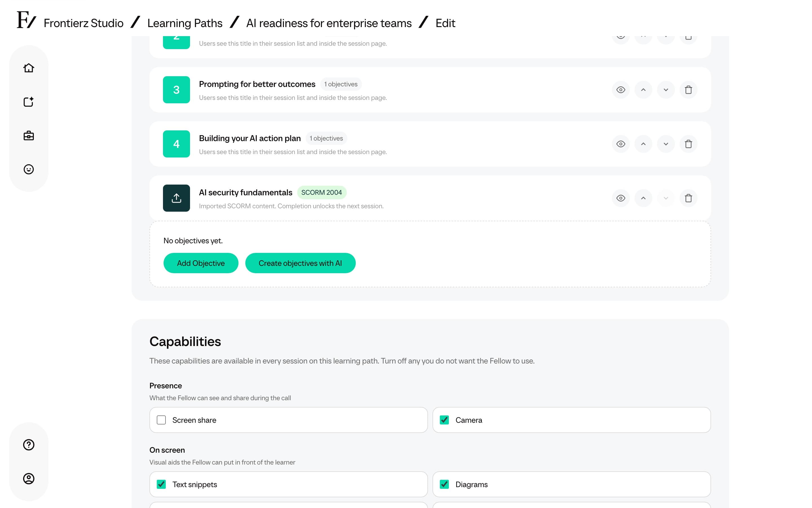Open the briefcase icon in sidebar
Screen dimensions: 812x508
pos(28,135)
